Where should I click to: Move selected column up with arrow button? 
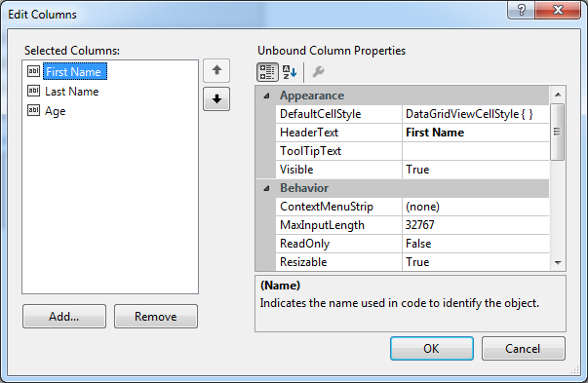tap(216, 70)
